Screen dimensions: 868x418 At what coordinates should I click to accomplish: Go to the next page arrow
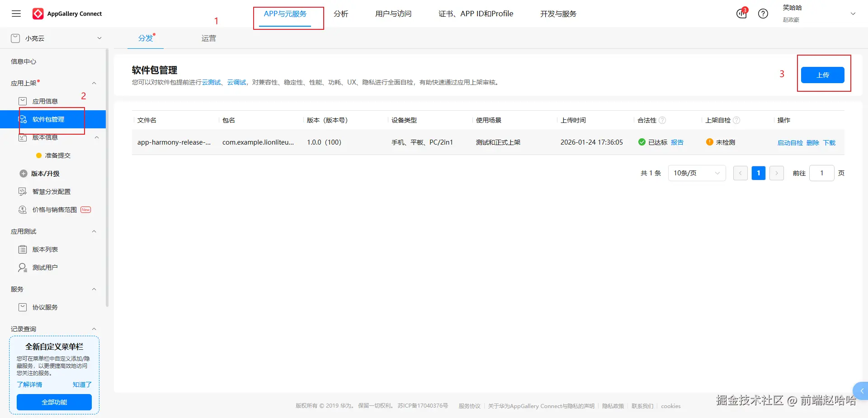pyautogui.click(x=777, y=173)
